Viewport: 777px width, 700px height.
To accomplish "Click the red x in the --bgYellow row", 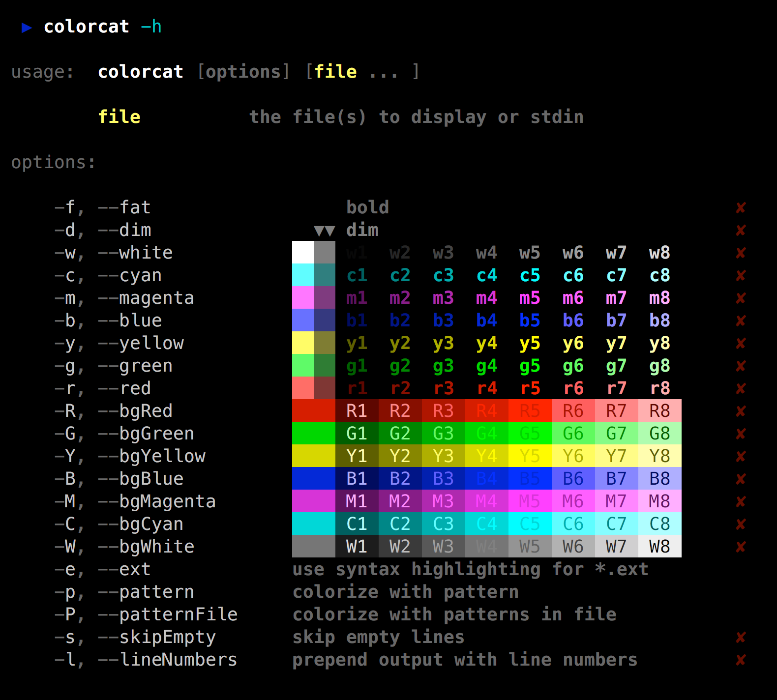I will [741, 457].
